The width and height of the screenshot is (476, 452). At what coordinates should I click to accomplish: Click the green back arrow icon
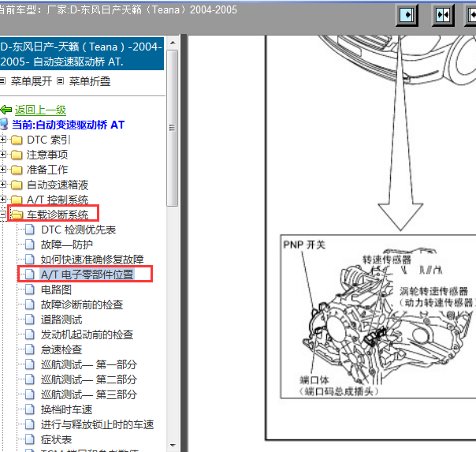click(6, 110)
